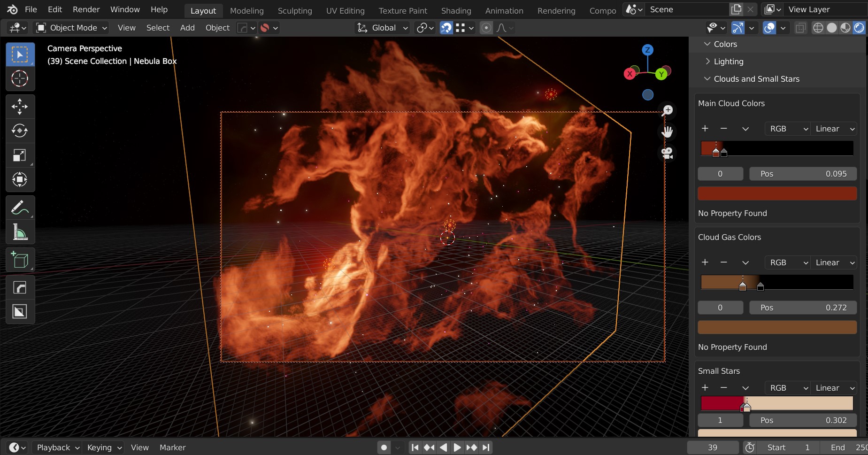
Task: Select the Add Cube tool
Action: 20,260
